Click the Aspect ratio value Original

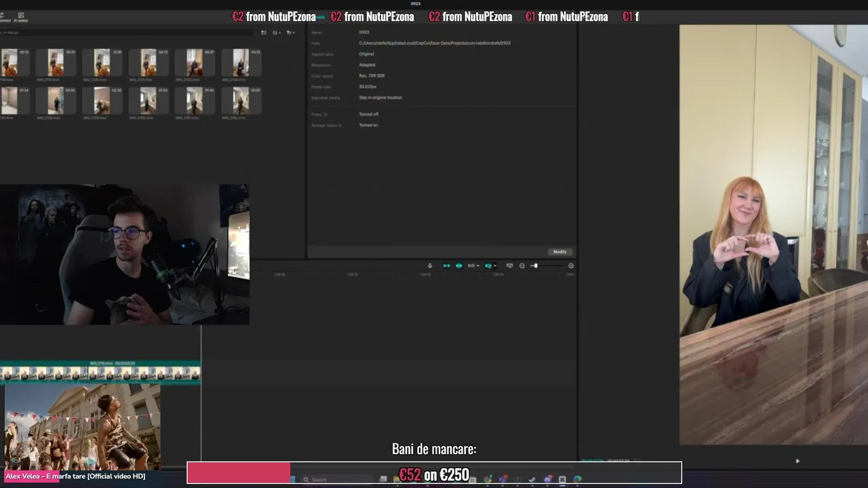tap(366, 54)
